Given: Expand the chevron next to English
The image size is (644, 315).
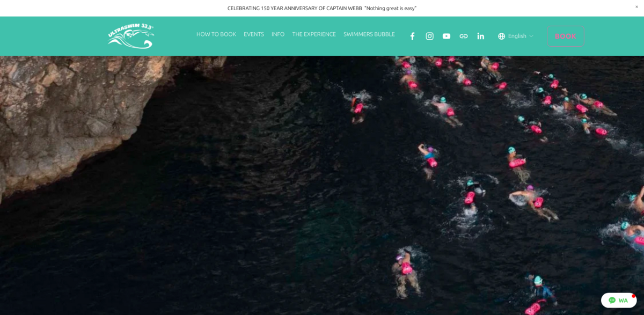Looking at the screenshot, I should pos(531,36).
